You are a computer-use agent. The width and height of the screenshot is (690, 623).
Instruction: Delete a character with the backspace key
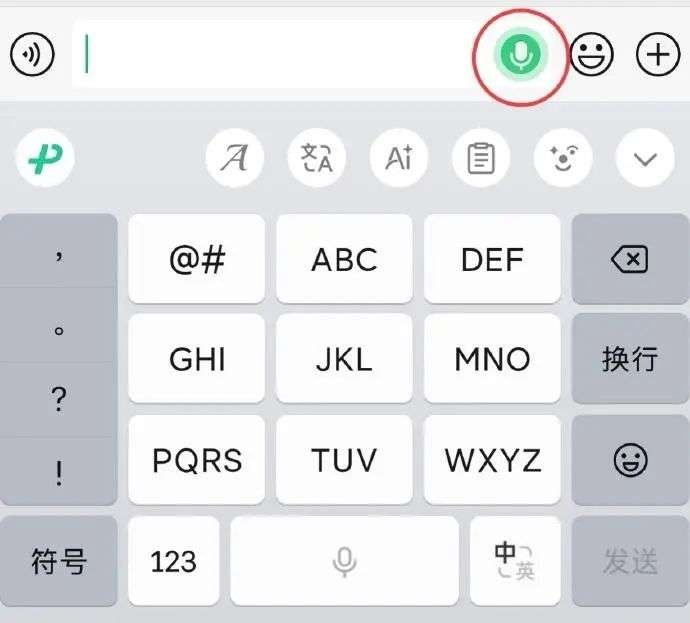(630, 259)
